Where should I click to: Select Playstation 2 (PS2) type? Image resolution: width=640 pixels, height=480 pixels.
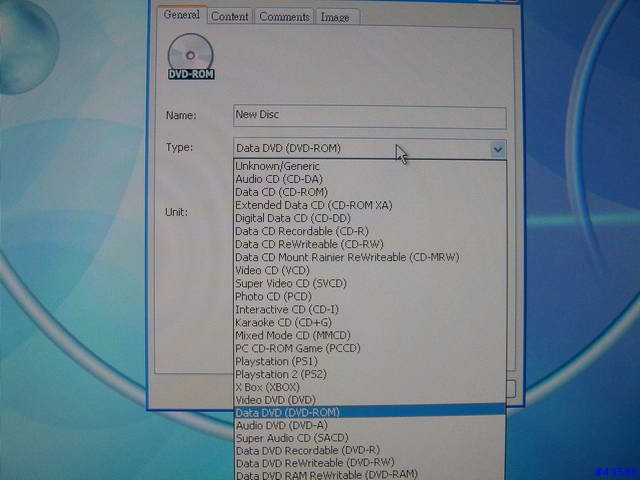pyautogui.click(x=370, y=374)
